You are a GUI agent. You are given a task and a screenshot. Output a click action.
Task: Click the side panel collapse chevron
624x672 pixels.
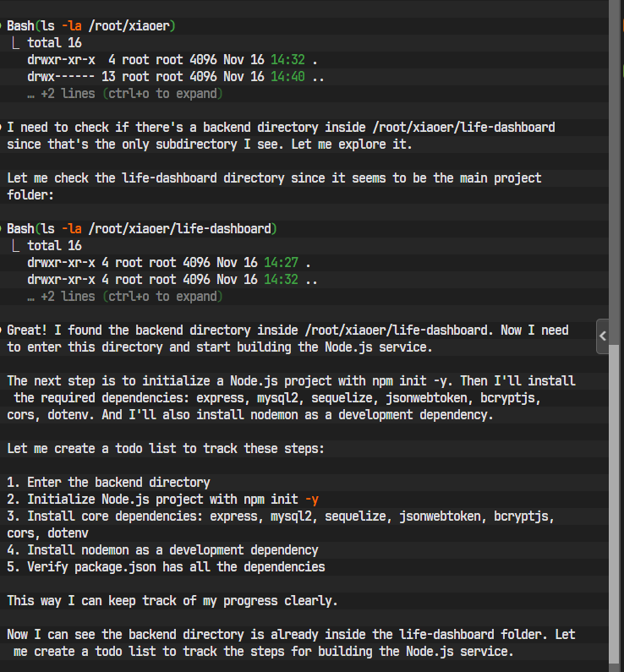pyautogui.click(x=603, y=336)
